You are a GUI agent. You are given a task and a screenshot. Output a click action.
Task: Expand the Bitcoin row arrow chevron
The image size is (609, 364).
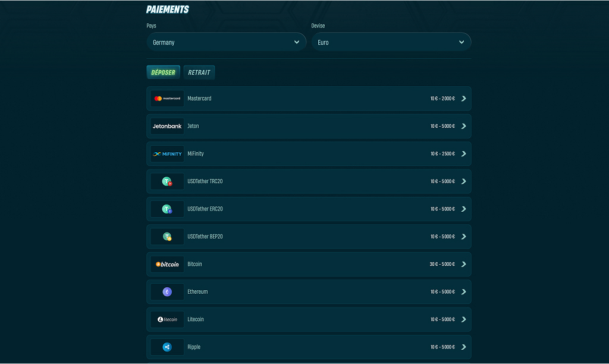pyautogui.click(x=463, y=264)
